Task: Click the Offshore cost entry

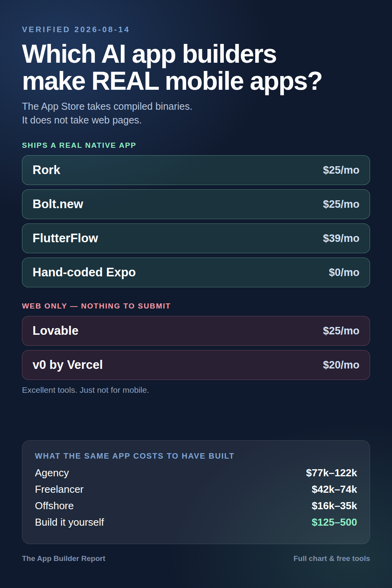Action: 196,506
